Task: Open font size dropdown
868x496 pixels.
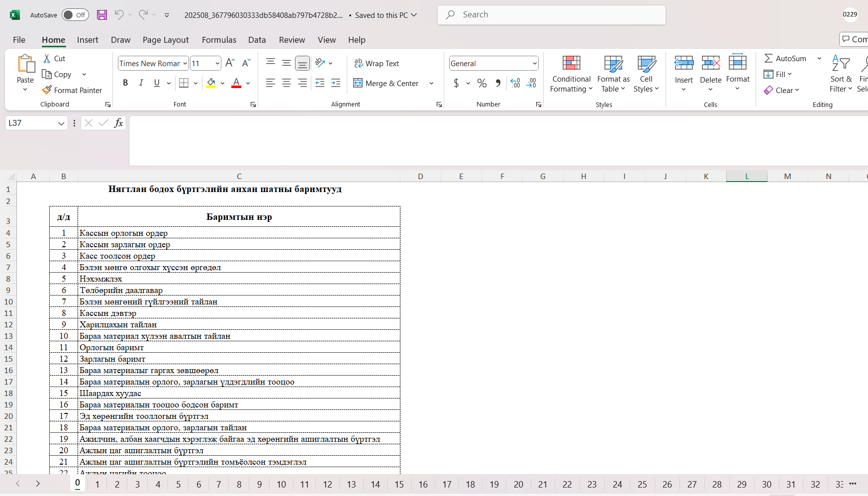Action: 217,63
